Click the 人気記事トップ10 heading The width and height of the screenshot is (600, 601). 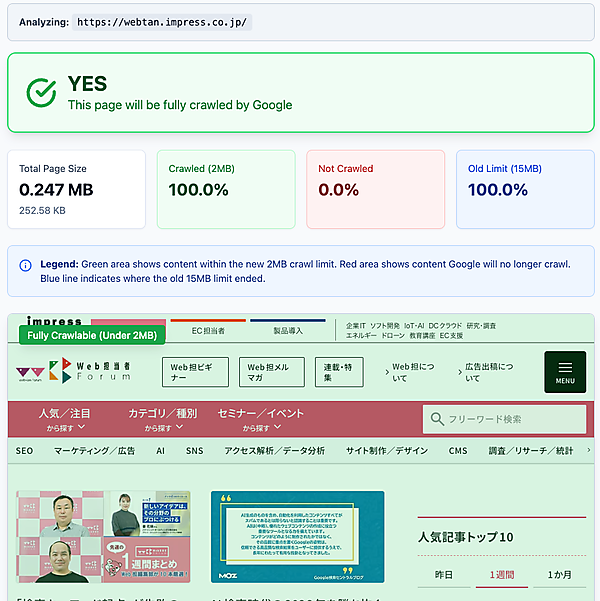click(465, 537)
